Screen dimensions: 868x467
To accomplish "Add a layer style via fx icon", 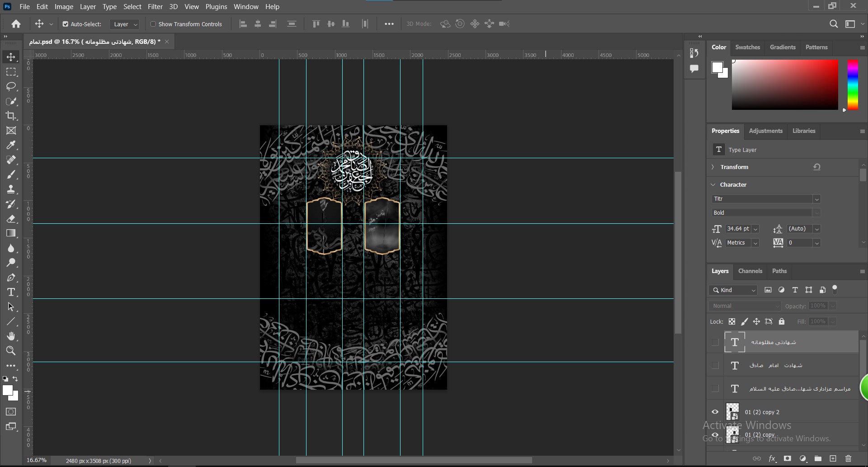I will (772, 458).
